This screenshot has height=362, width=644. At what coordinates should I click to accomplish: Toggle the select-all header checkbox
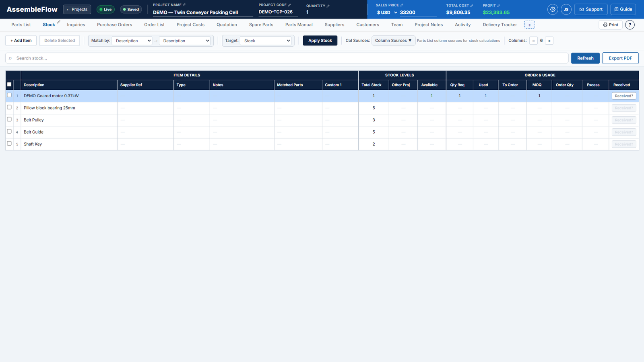click(x=9, y=84)
